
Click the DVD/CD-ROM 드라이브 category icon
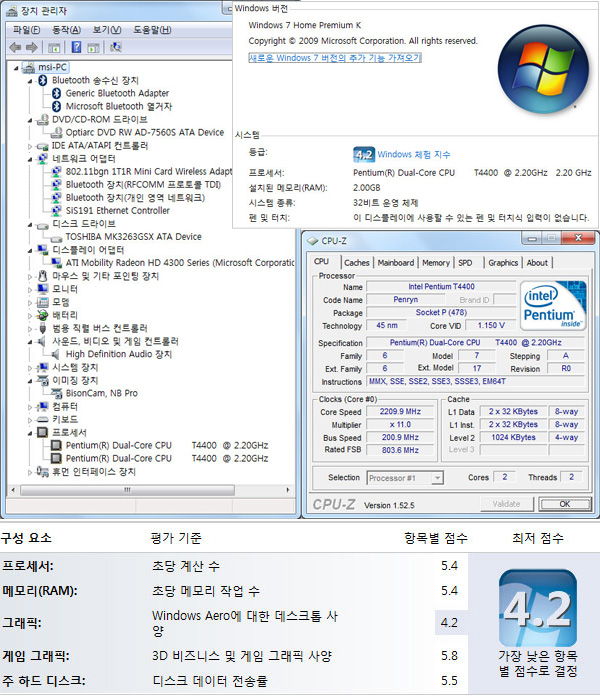tap(43, 119)
